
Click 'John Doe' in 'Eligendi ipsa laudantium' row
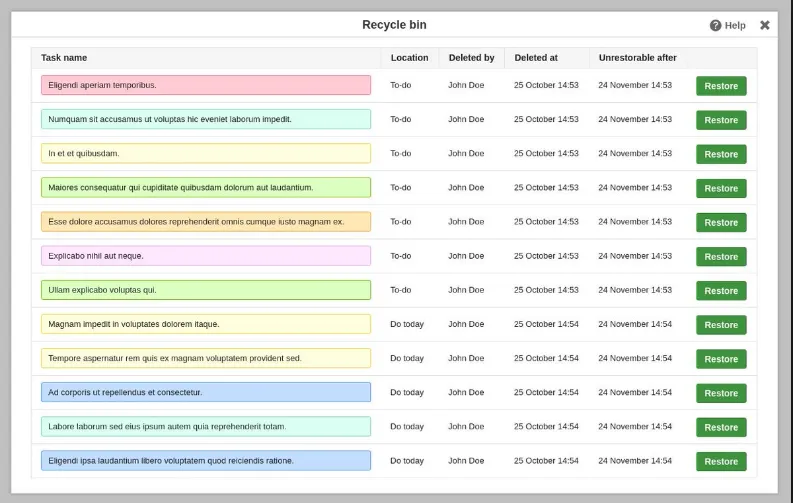point(466,461)
